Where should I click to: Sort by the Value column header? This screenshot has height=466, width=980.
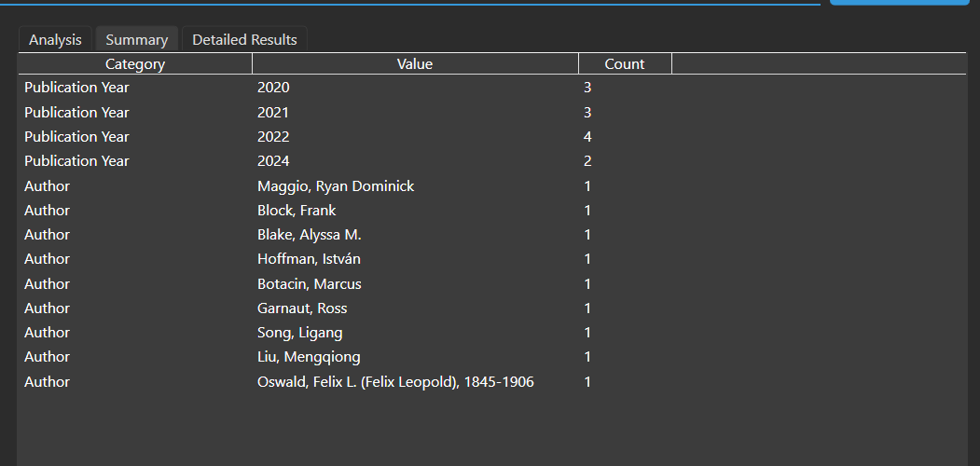(415, 64)
